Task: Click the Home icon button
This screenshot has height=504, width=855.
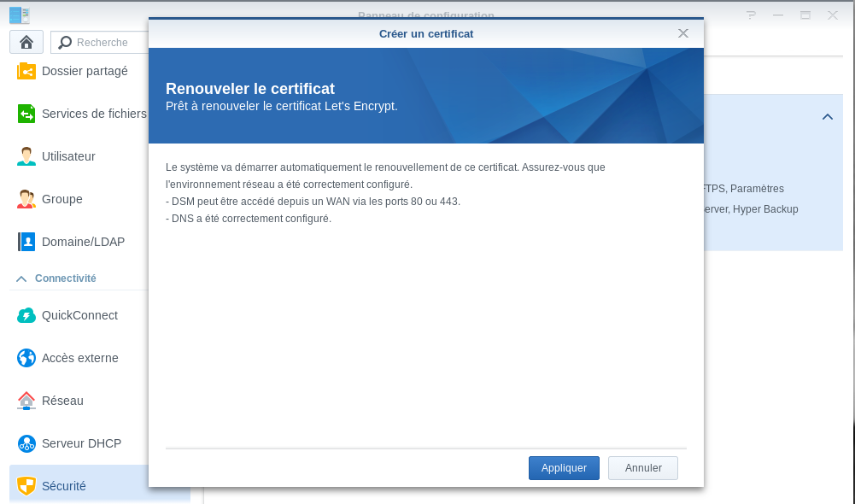Action: 26,42
